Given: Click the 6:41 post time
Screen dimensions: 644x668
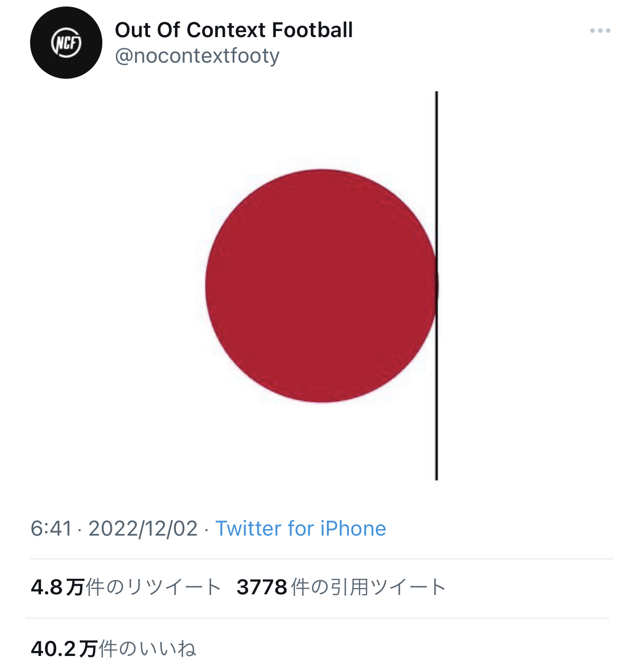Looking at the screenshot, I should pyautogui.click(x=51, y=529).
